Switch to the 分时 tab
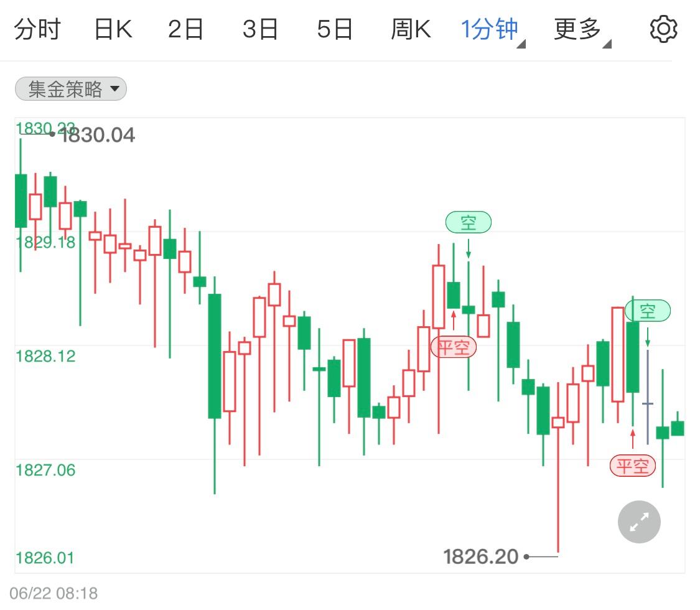The height and width of the screenshot is (610, 700). [39, 27]
